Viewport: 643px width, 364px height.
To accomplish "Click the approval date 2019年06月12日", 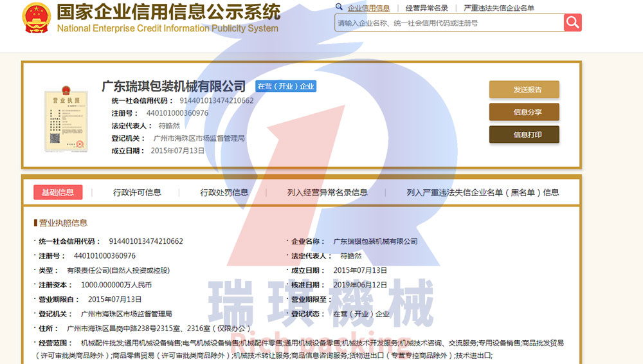I will 360,285.
